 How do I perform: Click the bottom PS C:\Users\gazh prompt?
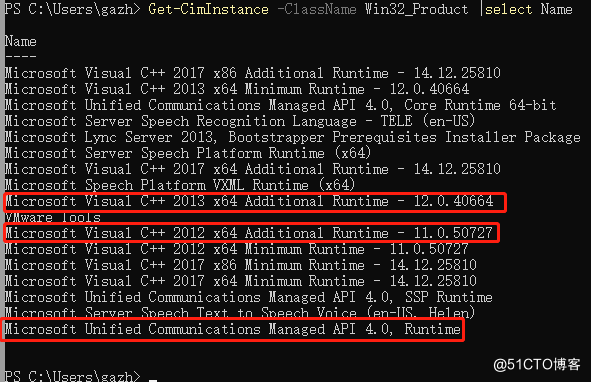coord(72,376)
